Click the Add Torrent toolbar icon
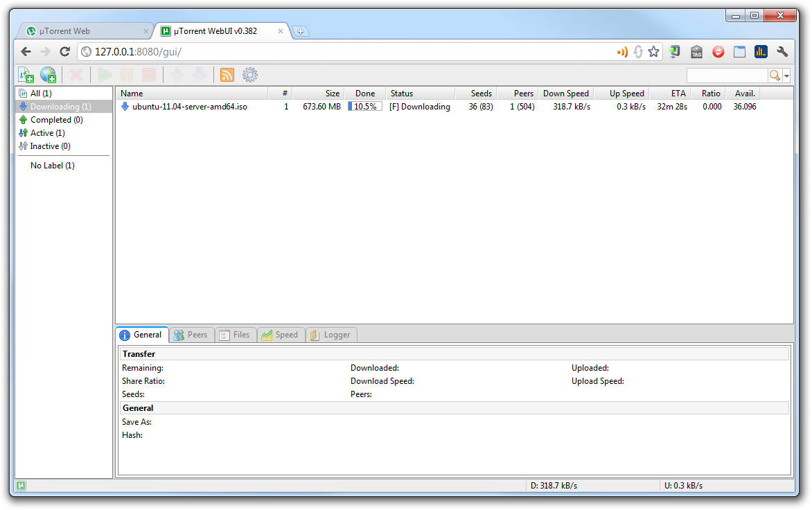 [26, 75]
